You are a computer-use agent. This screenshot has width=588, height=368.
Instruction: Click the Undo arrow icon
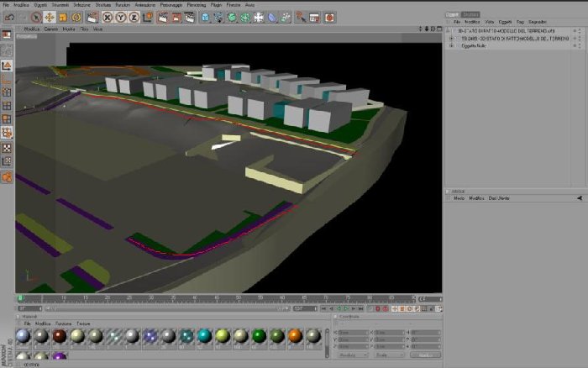9,18
